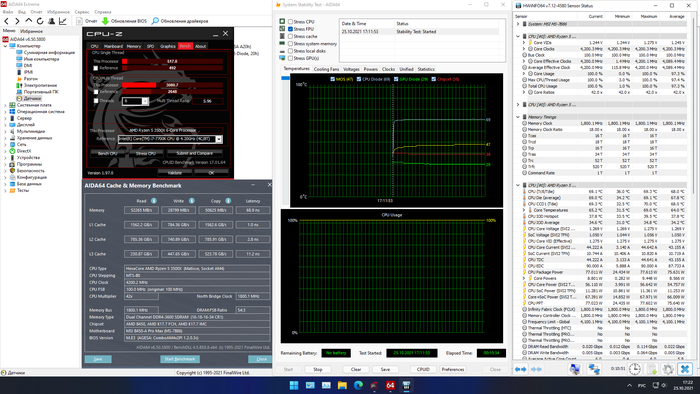Open Microsoft Edge on the taskbar
The width and height of the screenshot is (700, 394).
coord(358,386)
